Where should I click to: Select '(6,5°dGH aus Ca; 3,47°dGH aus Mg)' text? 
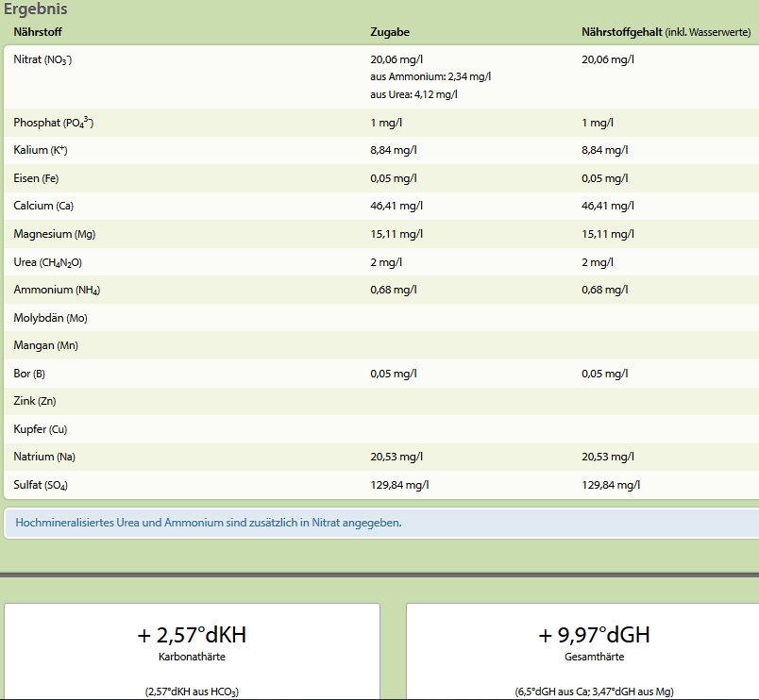coord(594,692)
